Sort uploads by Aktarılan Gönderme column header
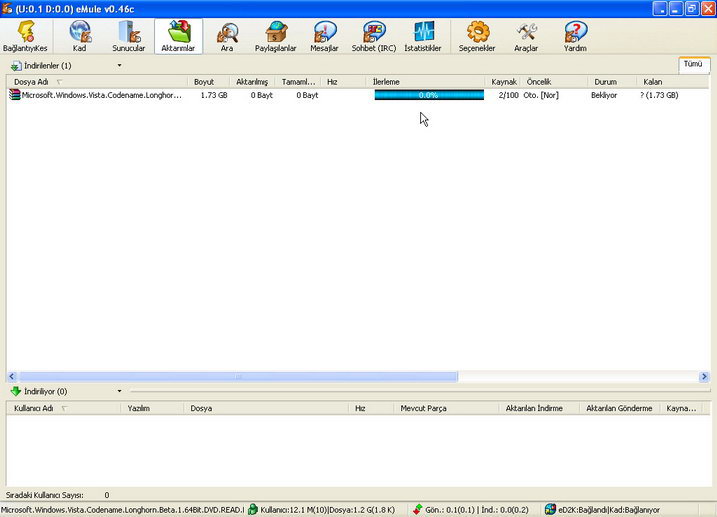 [x=620, y=408]
